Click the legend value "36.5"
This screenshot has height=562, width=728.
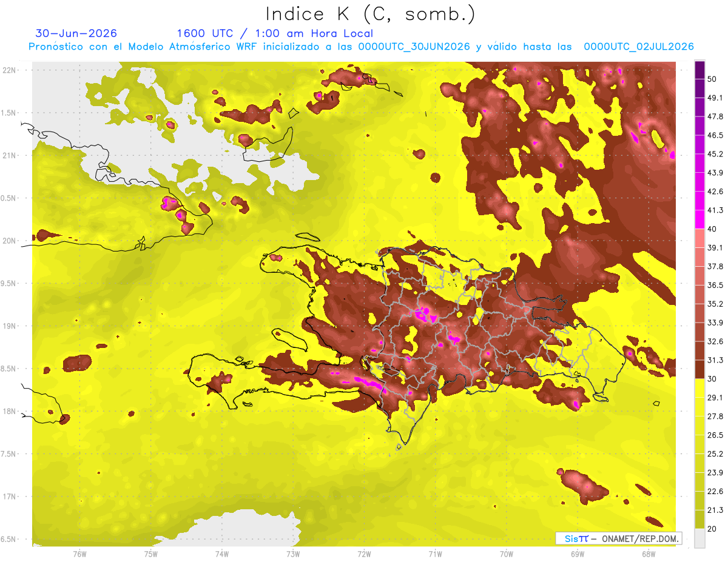715,285
